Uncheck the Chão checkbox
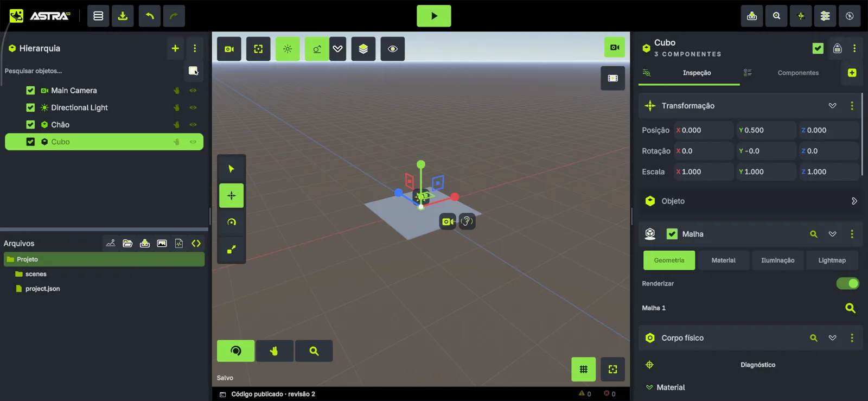The width and height of the screenshot is (868, 401). 30,125
